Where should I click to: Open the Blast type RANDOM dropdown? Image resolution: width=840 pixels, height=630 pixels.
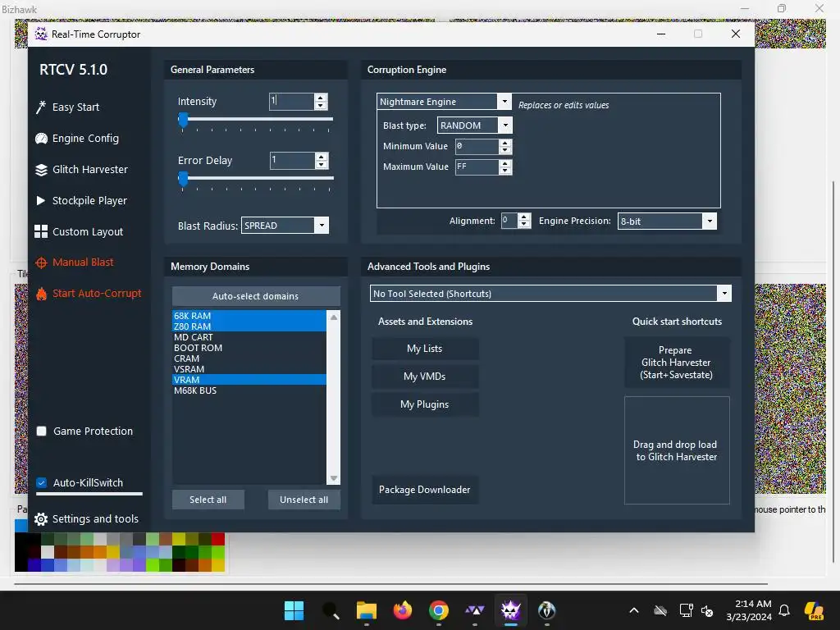[505, 126]
